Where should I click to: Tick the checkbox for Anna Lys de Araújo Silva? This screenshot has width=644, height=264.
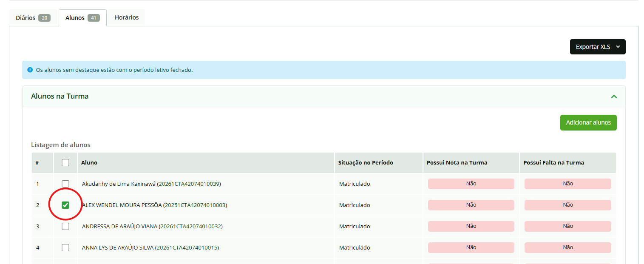point(65,247)
